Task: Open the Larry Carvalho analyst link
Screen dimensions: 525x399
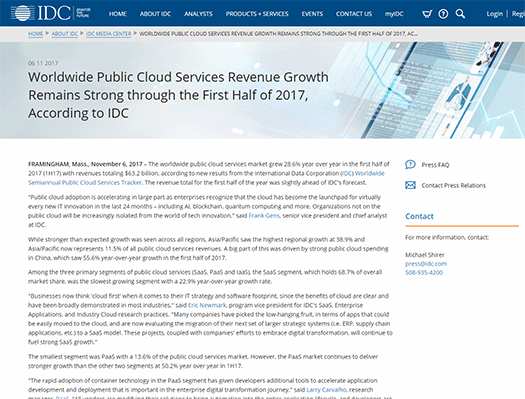Action: pyautogui.click(x=326, y=390)
